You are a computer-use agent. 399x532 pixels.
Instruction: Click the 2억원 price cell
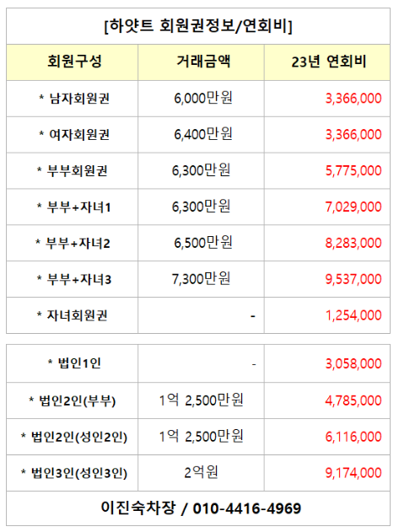pos(201,473)
